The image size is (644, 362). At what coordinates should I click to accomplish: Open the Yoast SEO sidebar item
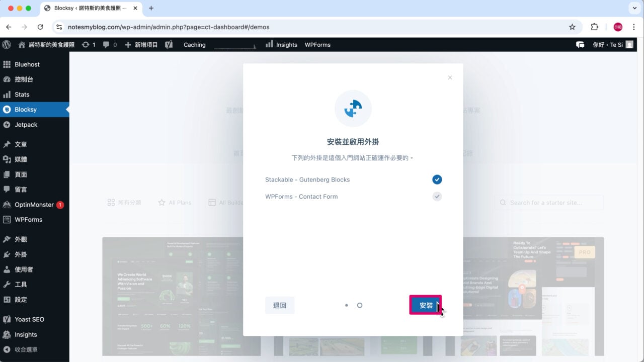(x=30, y=319)
